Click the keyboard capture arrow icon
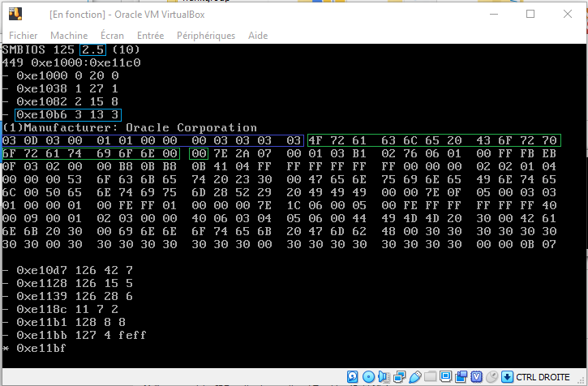 tap(507, 376)
